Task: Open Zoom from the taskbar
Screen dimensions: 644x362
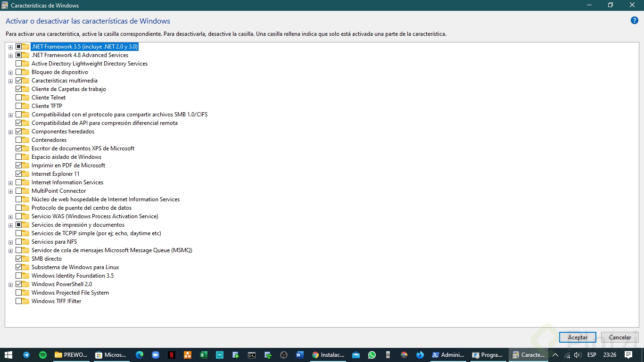Action: (156, 355)
